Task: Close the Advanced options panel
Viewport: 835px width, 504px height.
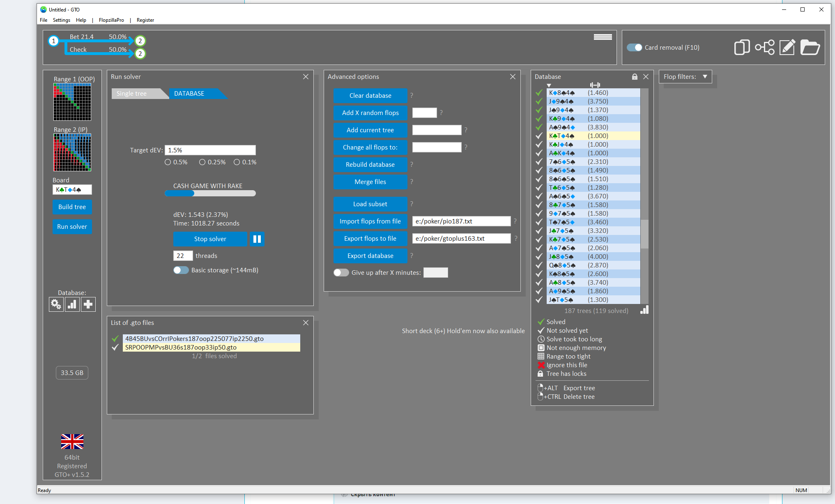Action: point(513,77)
